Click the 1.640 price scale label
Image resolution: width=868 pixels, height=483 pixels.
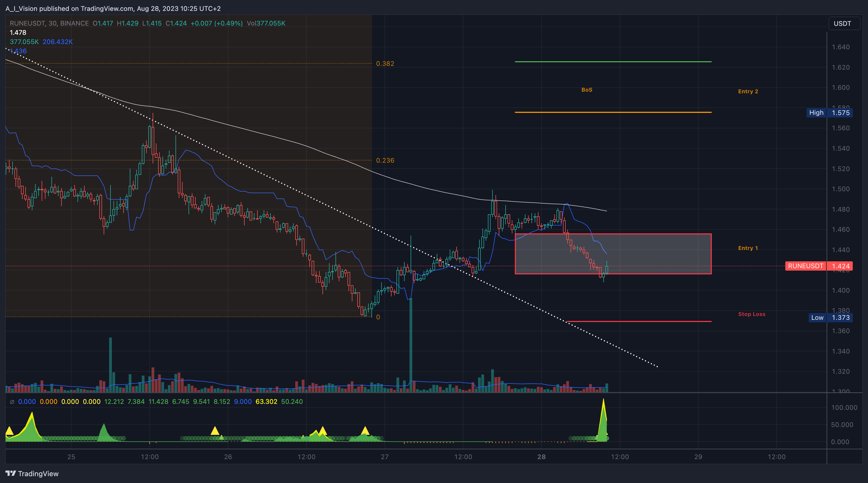(840, 47)
